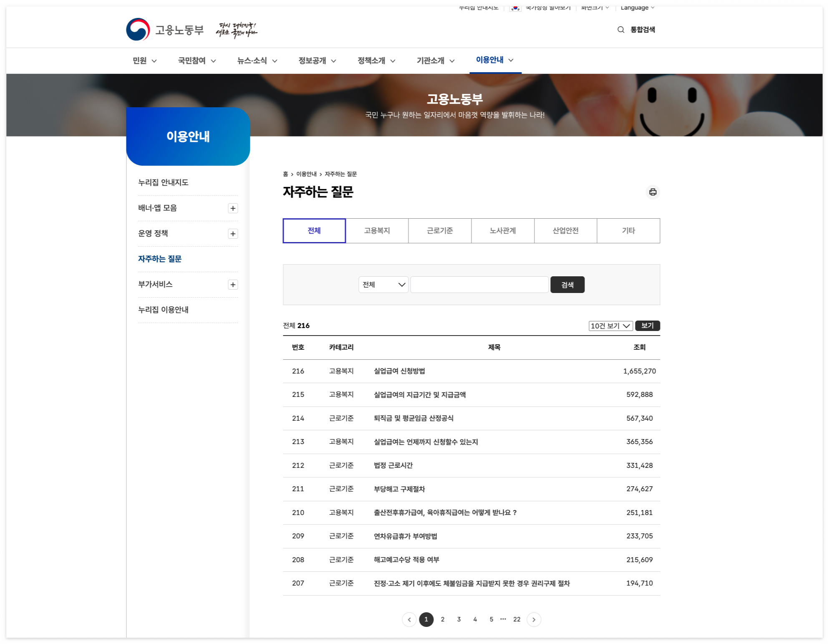Click the previous page arrow icon

409,619
